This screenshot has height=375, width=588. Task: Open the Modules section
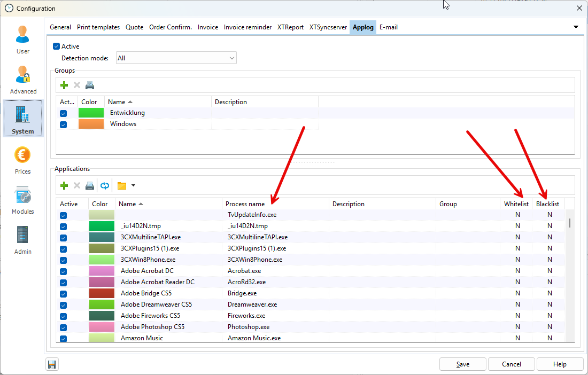(x=23, y=199)
